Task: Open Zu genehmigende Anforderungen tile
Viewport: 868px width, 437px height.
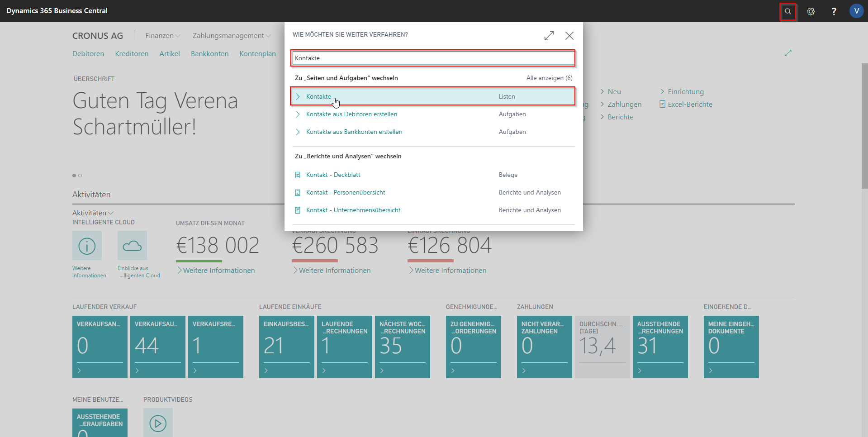Action: [474, 347]
